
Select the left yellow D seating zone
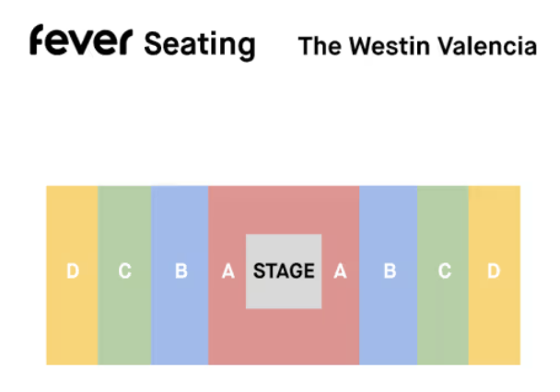72,275
